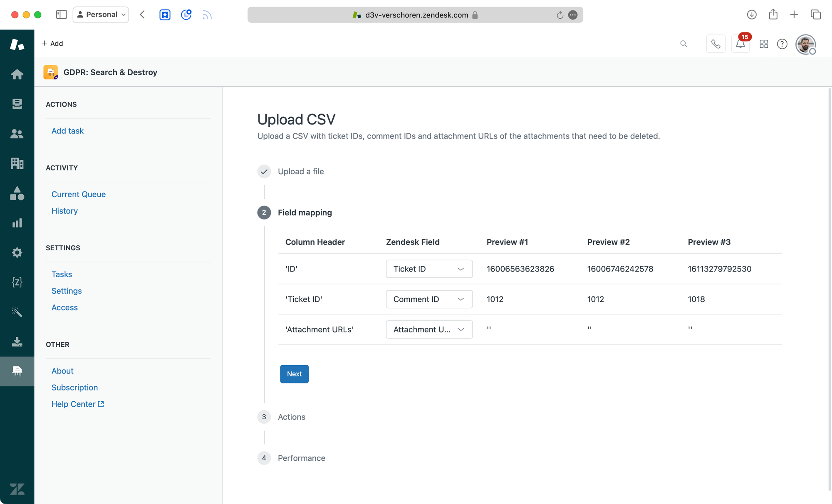The image size is (832, 504).
Task: Click the notifications bell icon
Action: [740, 44]
